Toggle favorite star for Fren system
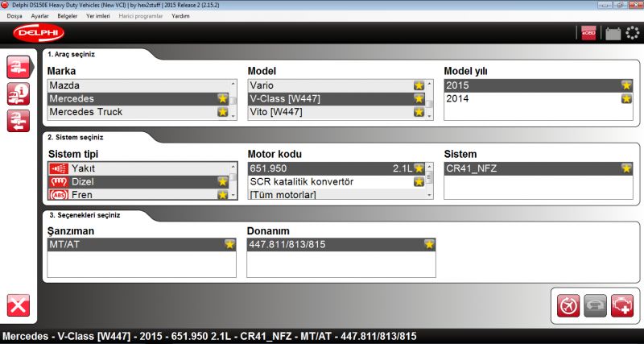 tap(223, 195)
